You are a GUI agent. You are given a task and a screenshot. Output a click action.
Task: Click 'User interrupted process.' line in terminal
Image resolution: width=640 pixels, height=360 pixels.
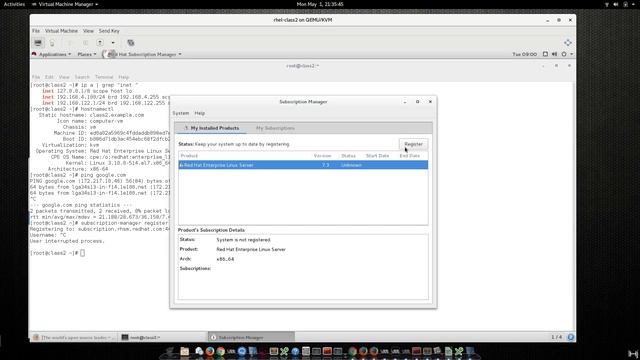(67, 241)
